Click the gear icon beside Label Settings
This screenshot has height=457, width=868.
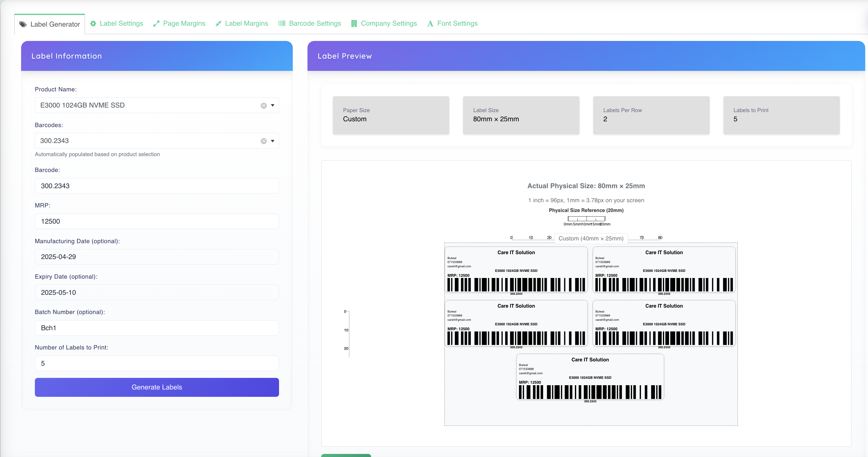point(93,24)
